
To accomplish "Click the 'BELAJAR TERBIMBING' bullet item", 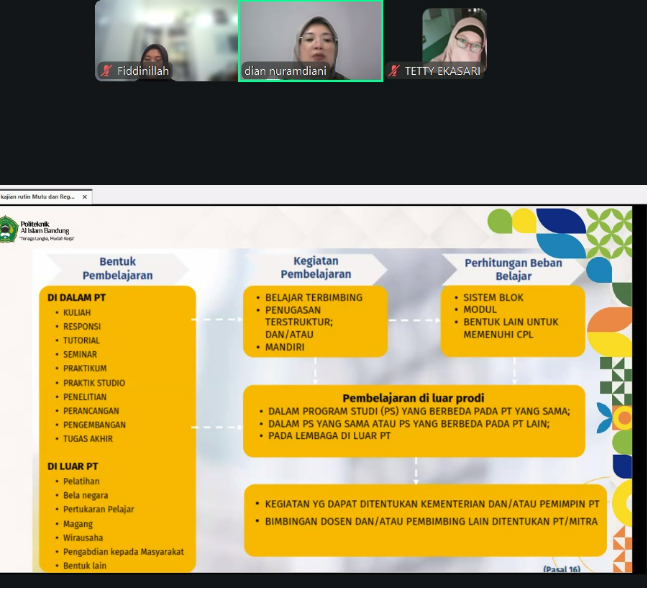I will 313,298.
